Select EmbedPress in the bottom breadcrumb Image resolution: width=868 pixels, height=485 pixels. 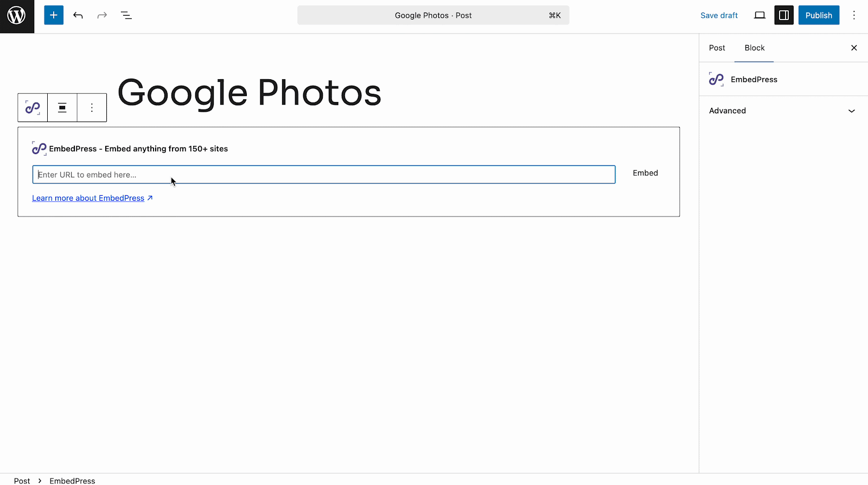(x=72, y=481)
